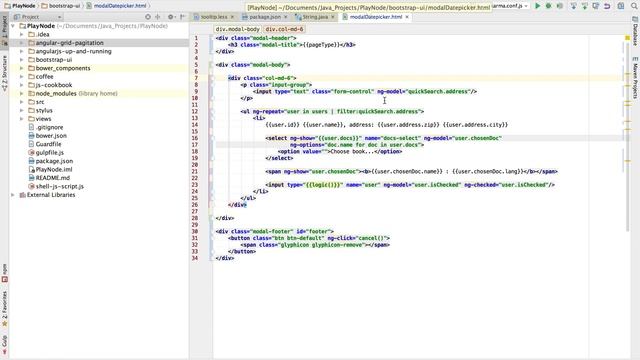Start debugging with the green bug icon
Viewport: 640px width, 360px height.
[549, 6]
